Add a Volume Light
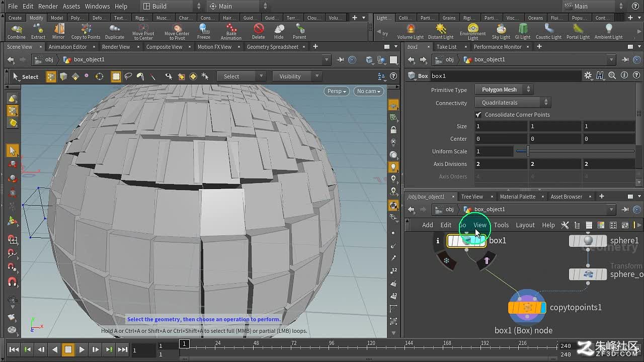This screenshot has width=644, height=362. (411, 31)
